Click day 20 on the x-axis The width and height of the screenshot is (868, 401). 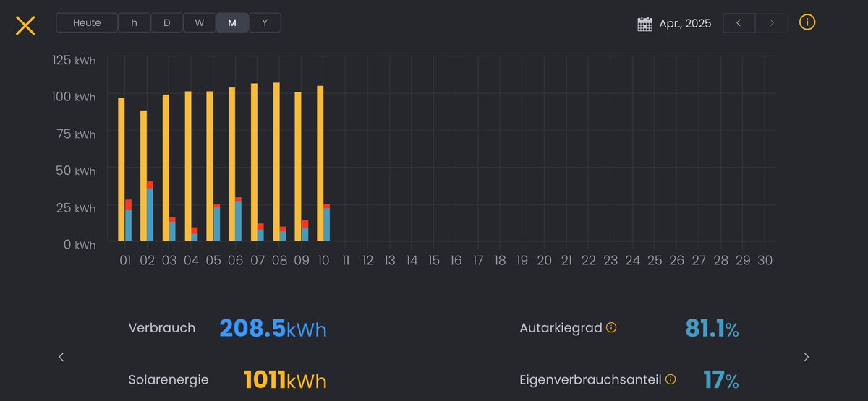point(545,260)
